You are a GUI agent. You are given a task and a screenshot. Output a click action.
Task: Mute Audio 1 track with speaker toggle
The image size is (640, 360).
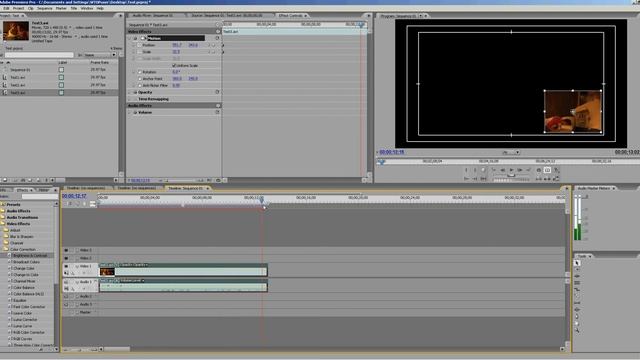66,282
